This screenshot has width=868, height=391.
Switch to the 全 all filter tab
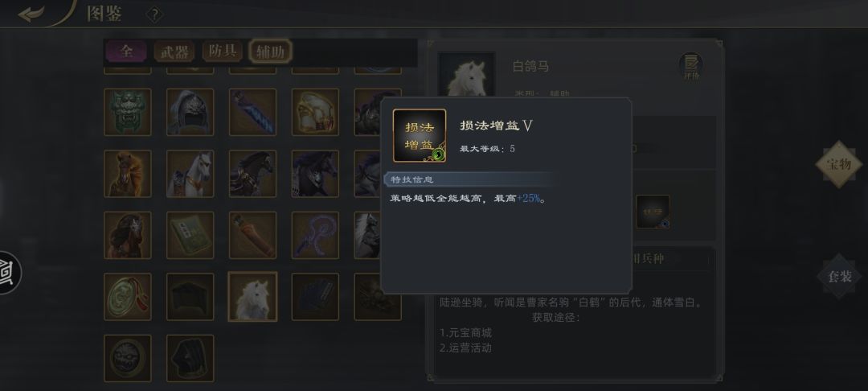[x=127, y=51]
